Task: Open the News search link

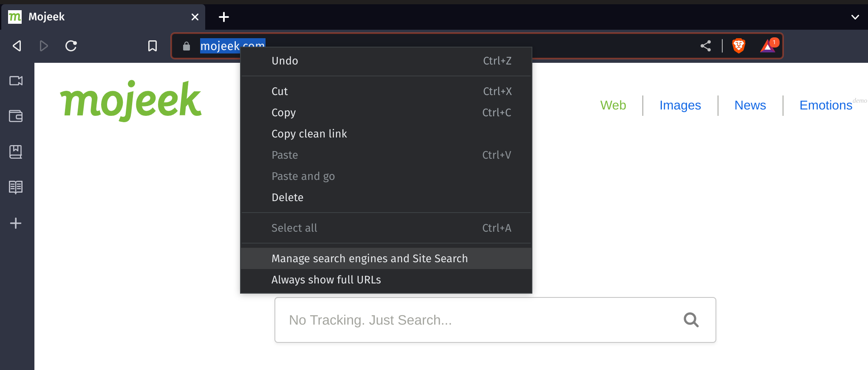Action: pyautogui.click(x=750, y=105)
